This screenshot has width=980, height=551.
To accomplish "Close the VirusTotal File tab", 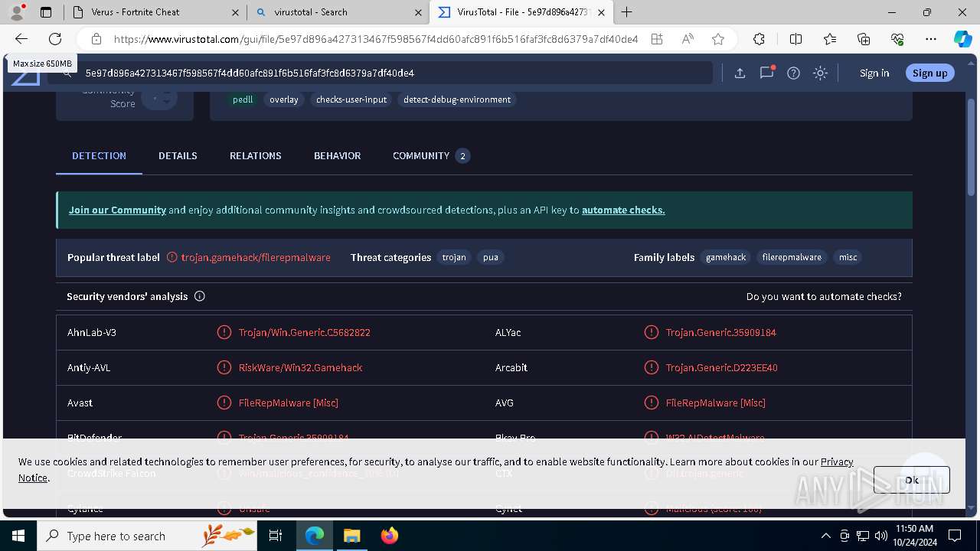I will pyautogui.click(x=602, y=12).
